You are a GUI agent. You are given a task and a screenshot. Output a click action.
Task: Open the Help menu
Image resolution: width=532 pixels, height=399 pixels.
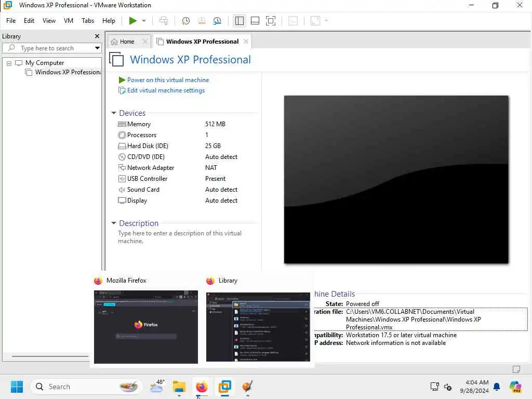(x=109, y=21)
